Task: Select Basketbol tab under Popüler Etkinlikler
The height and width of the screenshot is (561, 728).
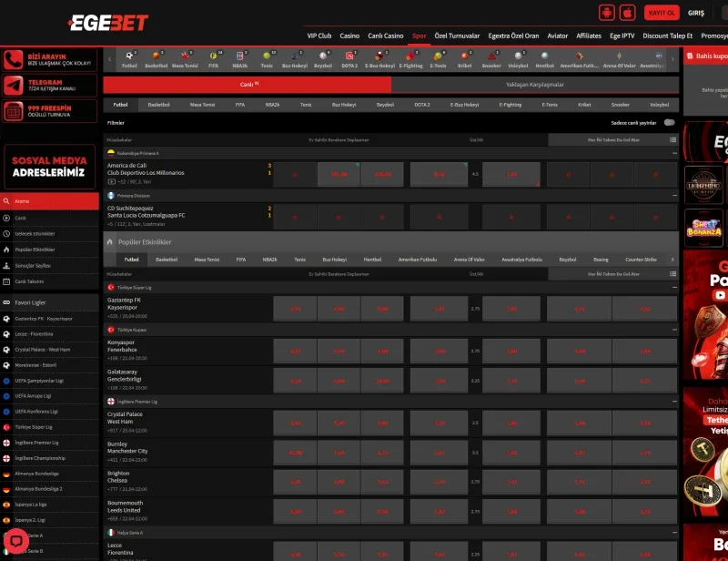Action: pyautogui.click(x=167, y=260)
